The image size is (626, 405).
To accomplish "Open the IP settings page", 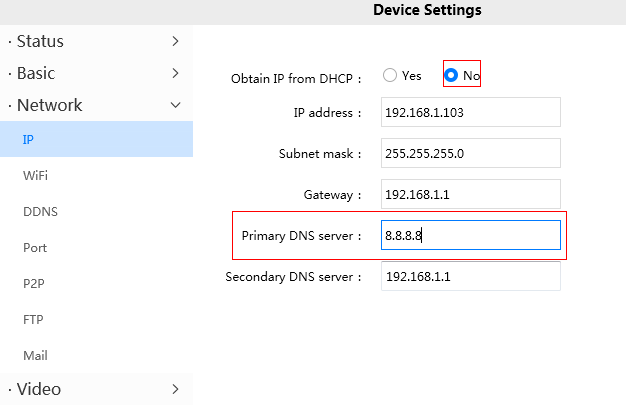I will (29, 139).
